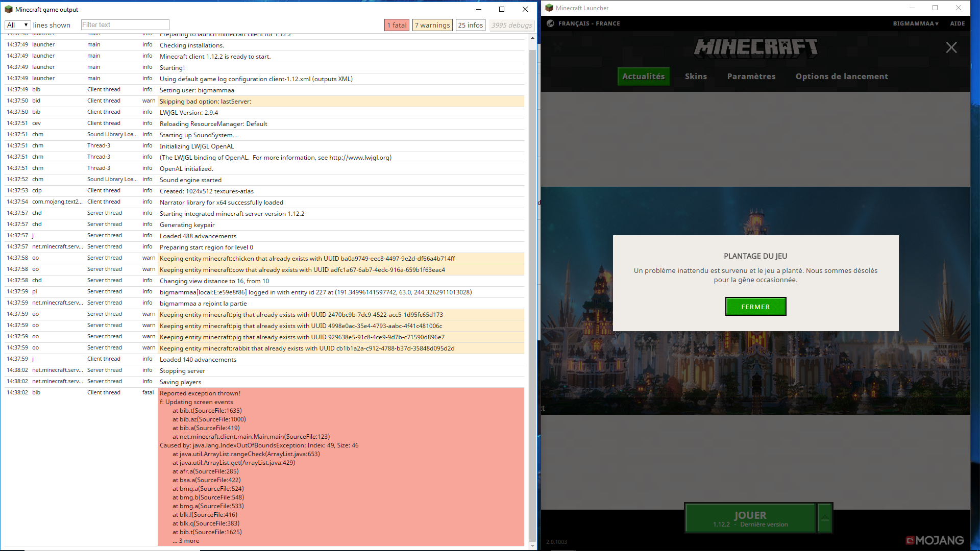This screenshot has height=551, width=980.
Task: Close the Minecraft game output window
Action: pyautogui.click(x=525, y=9)
